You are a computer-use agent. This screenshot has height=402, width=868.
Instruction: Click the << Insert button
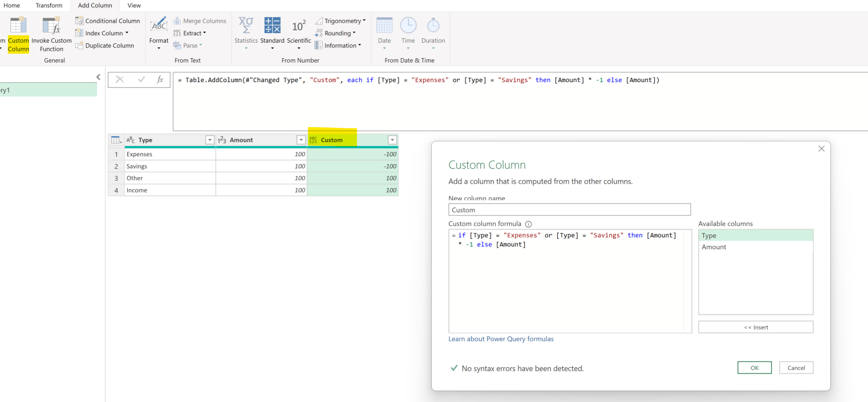pyautogui.click(x=756, y=327)
